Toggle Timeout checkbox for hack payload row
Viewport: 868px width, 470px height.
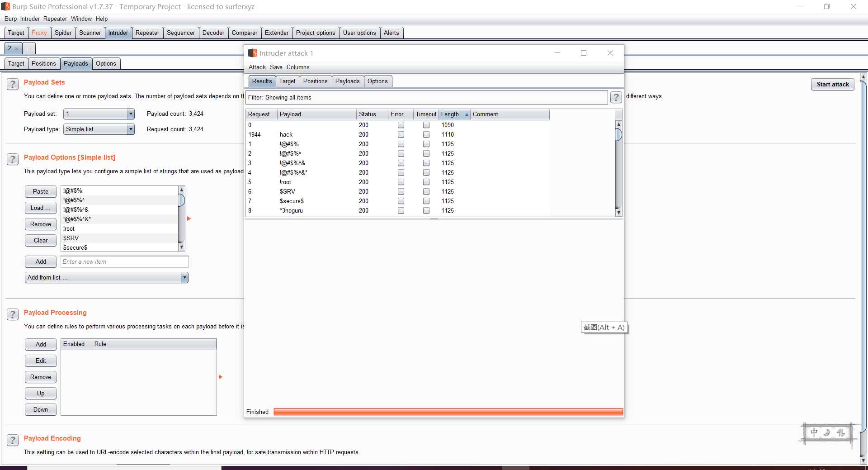point(426,134)
